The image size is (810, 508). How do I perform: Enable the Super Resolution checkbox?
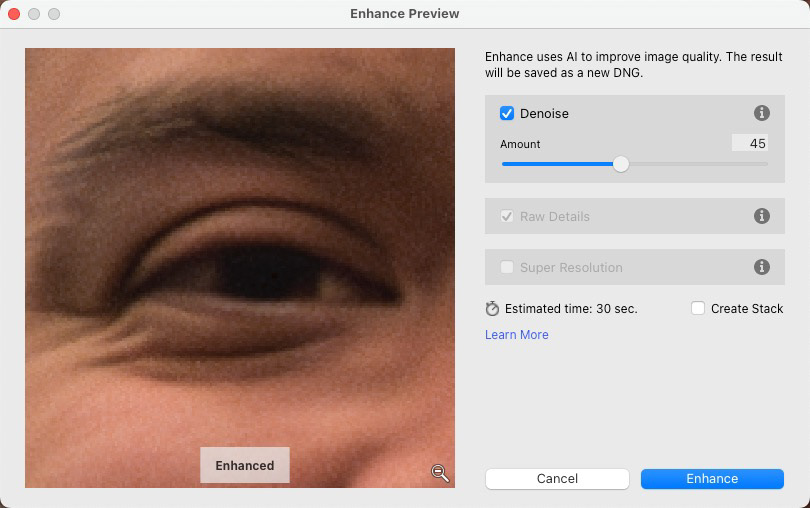tap(507, 267)
